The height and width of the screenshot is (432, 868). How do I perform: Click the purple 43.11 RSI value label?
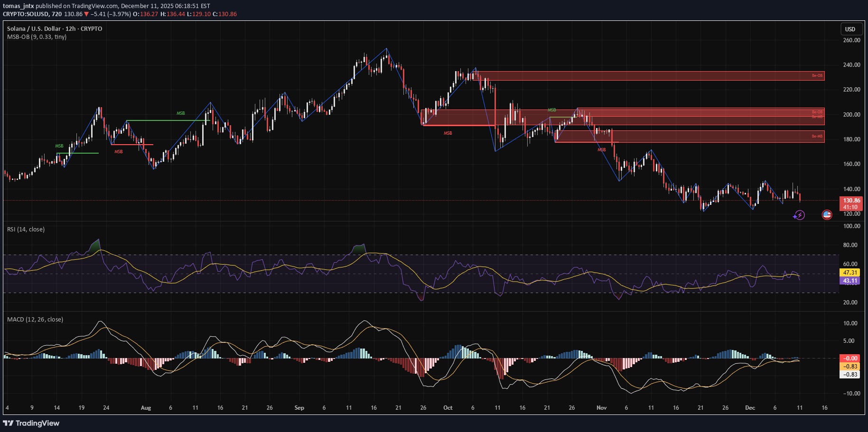[849, 281]
